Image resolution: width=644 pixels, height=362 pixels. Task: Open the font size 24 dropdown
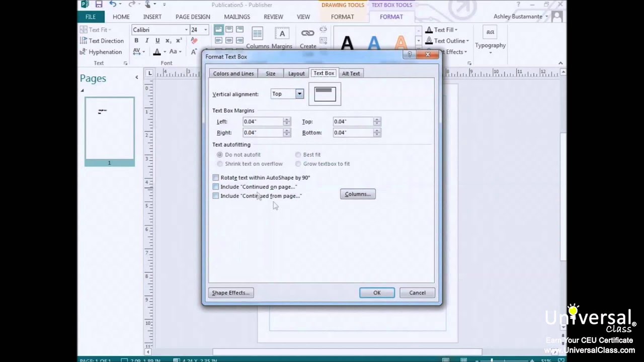pos(205,30)
